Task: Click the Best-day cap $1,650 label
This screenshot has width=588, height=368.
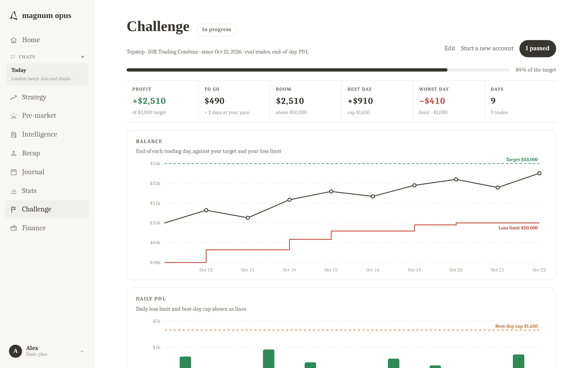Action: click(517, 326)
